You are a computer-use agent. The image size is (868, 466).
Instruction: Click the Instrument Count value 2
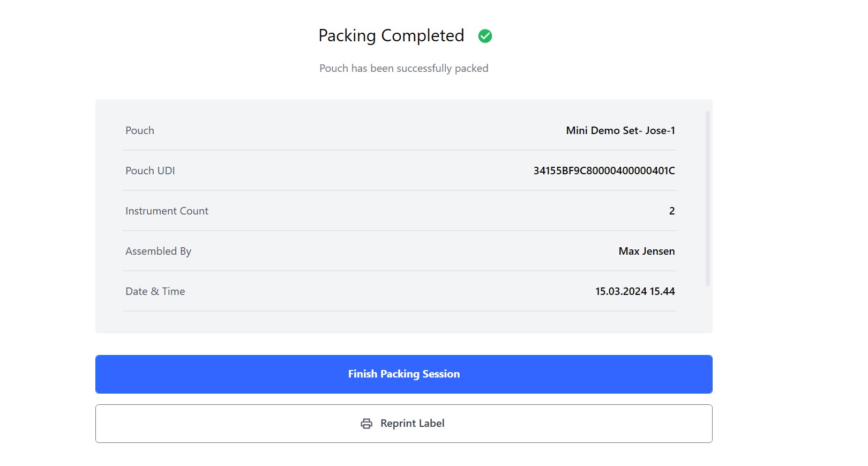click(x=672, y=211)
